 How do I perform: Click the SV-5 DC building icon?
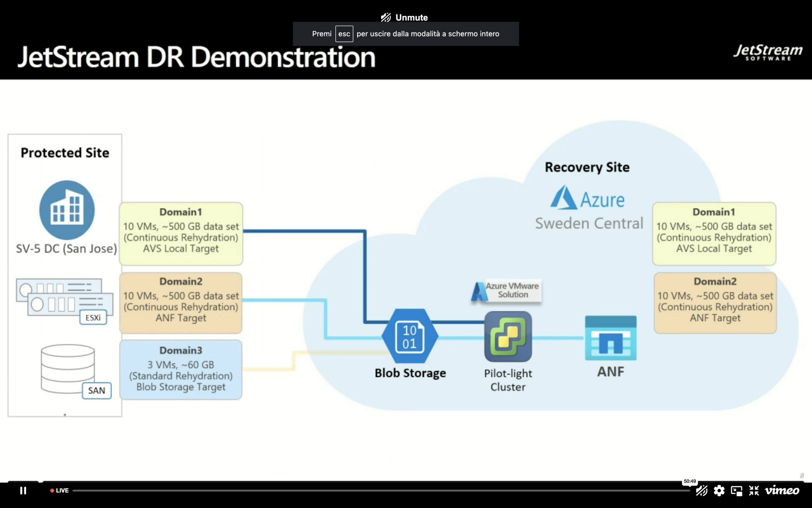point(67,210)
